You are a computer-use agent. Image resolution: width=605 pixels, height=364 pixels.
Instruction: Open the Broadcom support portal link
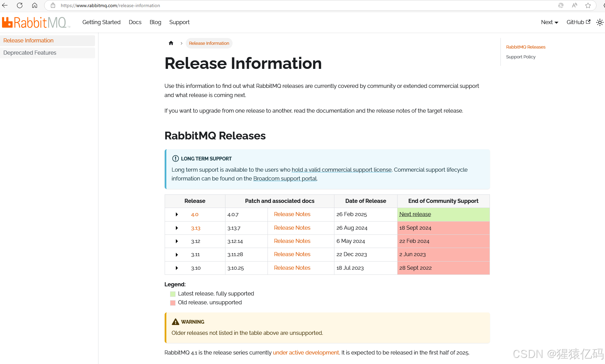pyautogui.click(x=285, y=178)
